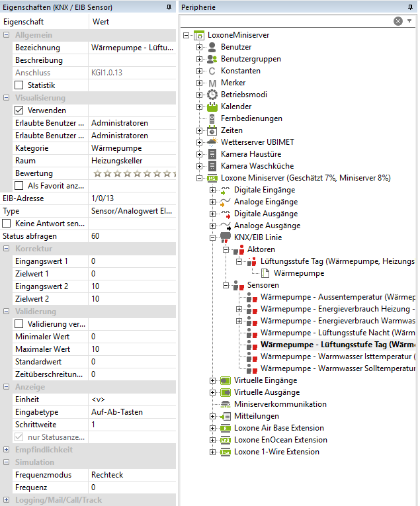Uncheck the Verwenden checkbox
This screenshot has height=506, width=420.
(19, 110)
